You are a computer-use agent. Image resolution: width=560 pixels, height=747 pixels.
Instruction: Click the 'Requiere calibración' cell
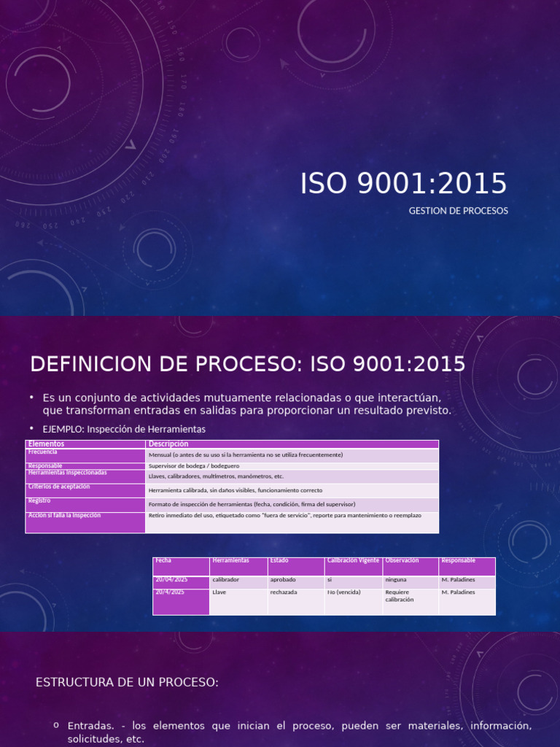411,602
